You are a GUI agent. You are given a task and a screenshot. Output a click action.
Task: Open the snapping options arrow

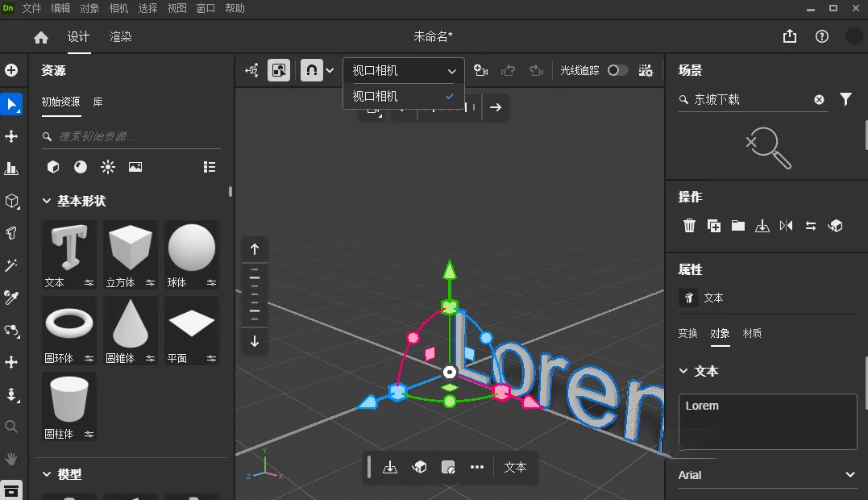(x=330, y=70)
